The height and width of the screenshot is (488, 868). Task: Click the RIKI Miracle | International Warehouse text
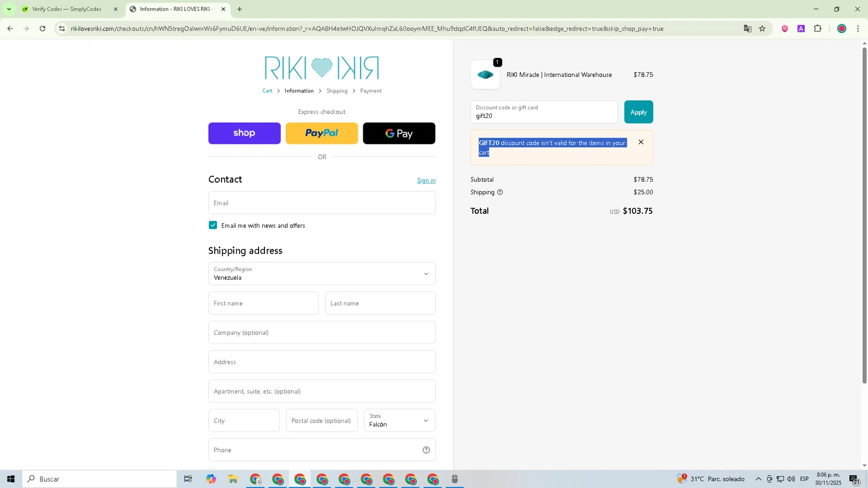(x=559, y=75)
